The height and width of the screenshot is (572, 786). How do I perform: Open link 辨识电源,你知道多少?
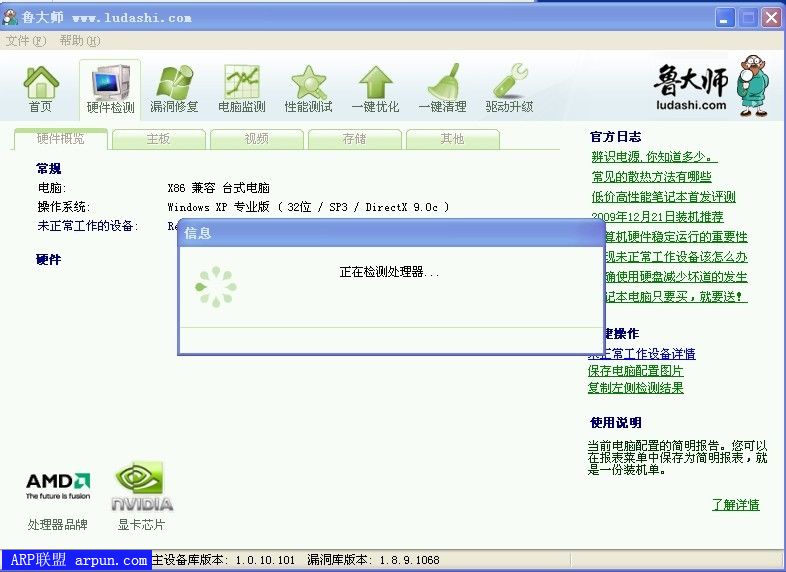[x=654, y=157]
